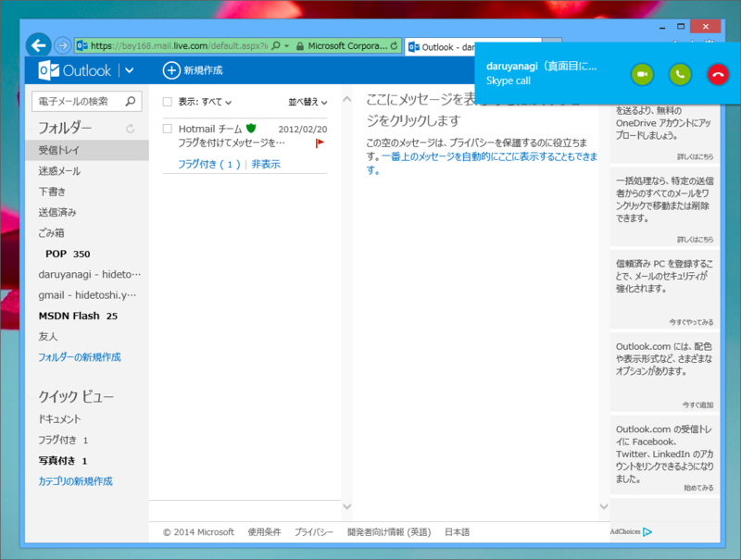Click カテゴリの新規作成 link
The height and width of the screenshot is (560, 741).
click(x=76, y=481)
